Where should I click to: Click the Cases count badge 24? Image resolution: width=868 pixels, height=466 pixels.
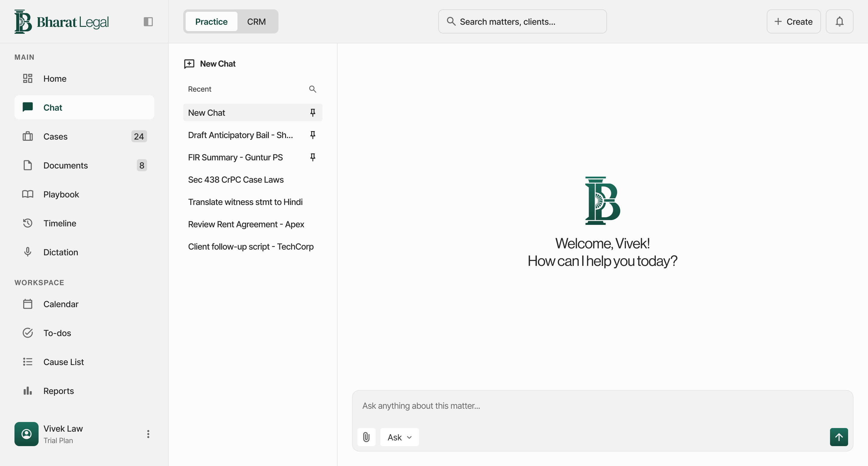coord(139,136)
